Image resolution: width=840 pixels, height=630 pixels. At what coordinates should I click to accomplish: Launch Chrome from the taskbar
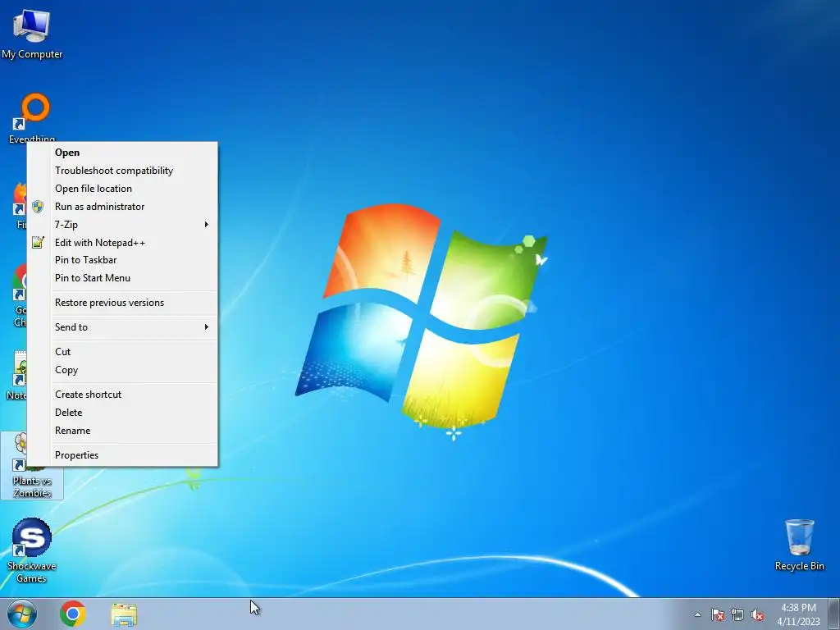point(73,614)
